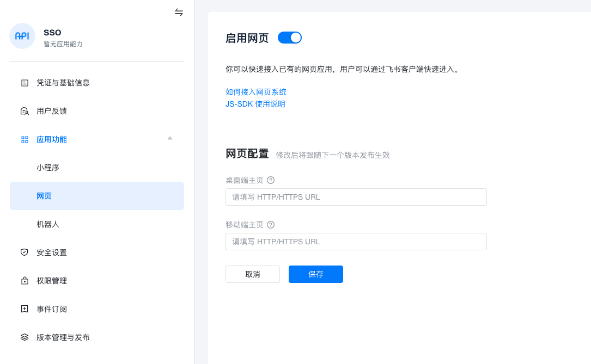
Task: Click the 事件订阅 subscription icon
Action: (25, 309)
